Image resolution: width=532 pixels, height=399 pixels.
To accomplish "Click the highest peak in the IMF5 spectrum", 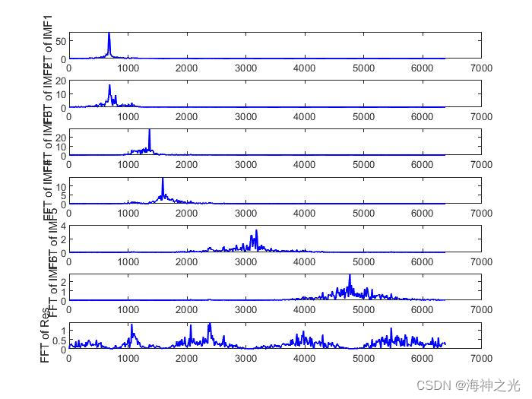I will pyautogui.click(x=256, y=239).
